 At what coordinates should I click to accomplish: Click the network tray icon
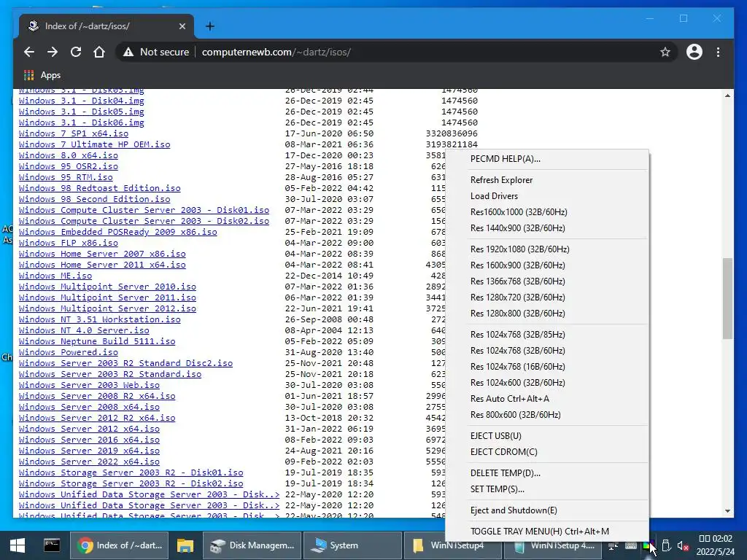(x=613, y=545)
